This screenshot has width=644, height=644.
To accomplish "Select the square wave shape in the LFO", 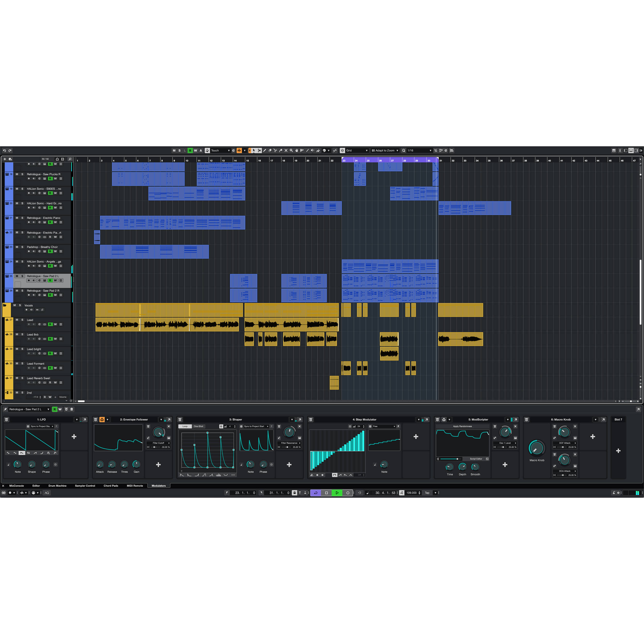I will (x=28, y=453).
